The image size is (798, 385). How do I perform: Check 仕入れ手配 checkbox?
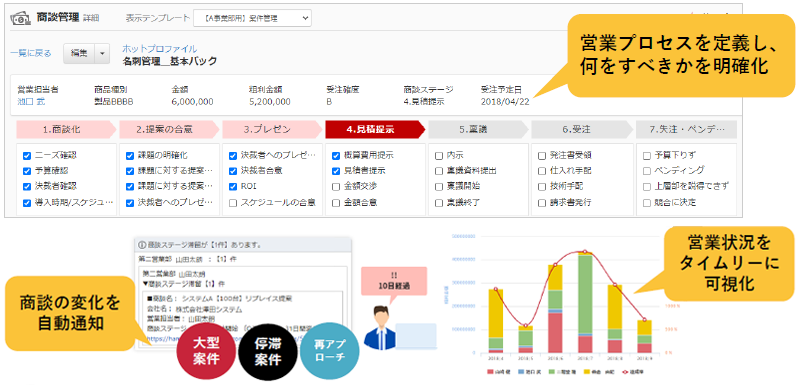542,171
